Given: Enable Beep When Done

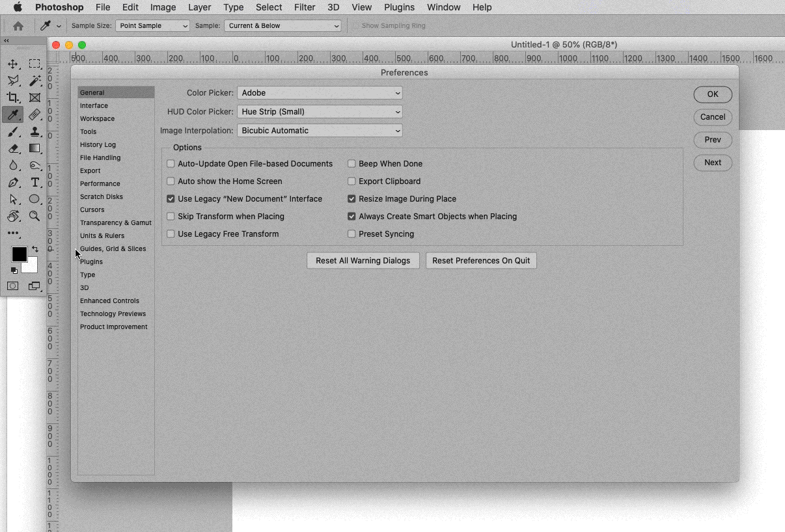Looking at the screenshot, I should coord(351,163).
